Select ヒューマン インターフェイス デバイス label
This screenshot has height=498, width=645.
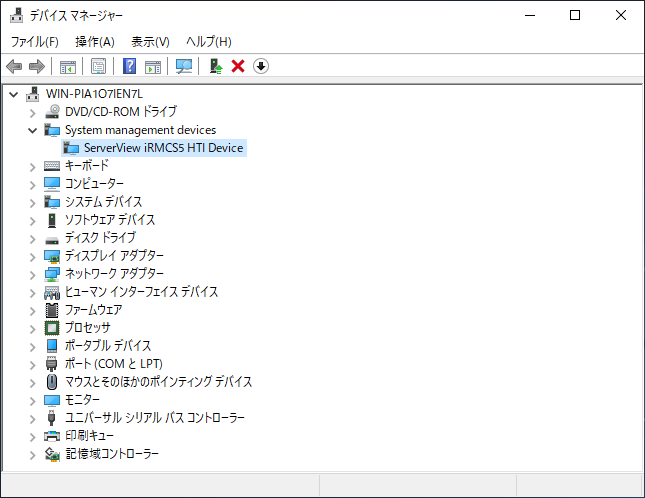142,292
